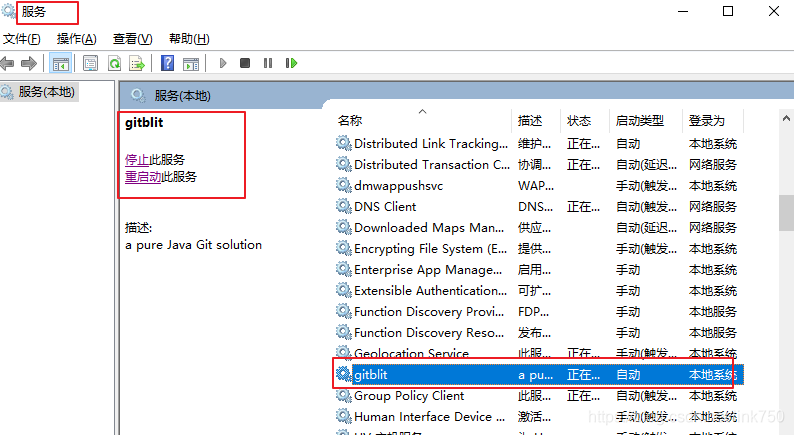Click the description 'a pure Java Git solution'
Viewport: 794px width, 435px height.
193,245
